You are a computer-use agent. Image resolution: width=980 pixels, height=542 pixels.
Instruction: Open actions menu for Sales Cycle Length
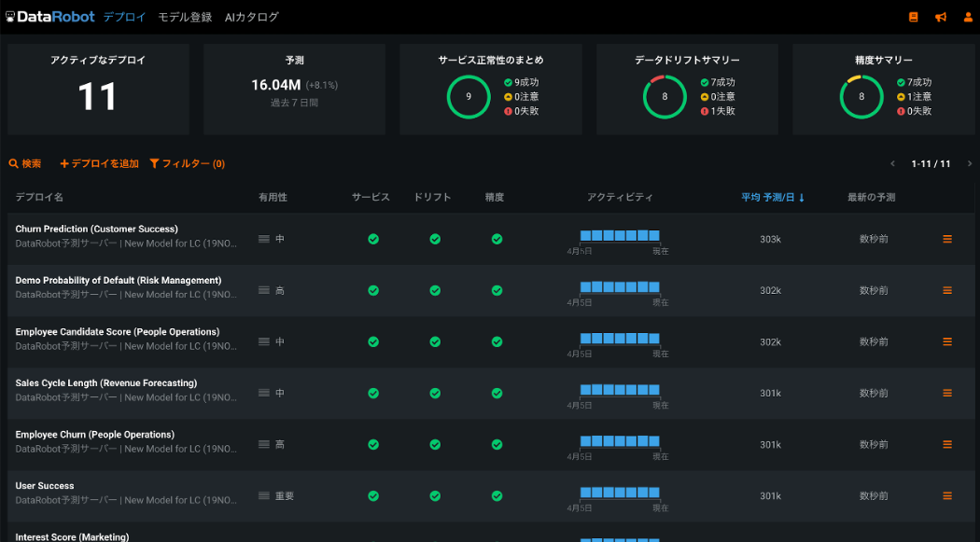point(947,394)
